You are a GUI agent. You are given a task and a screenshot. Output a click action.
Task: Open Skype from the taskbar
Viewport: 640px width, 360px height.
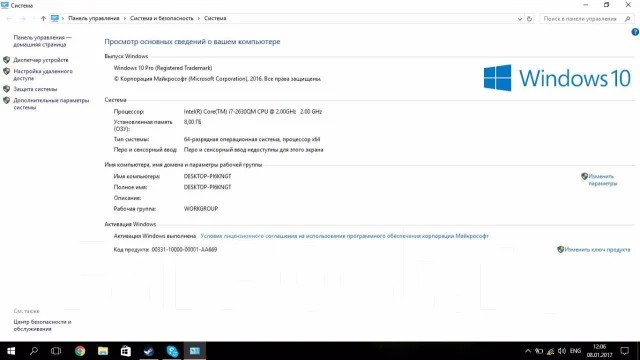point(172,351)
